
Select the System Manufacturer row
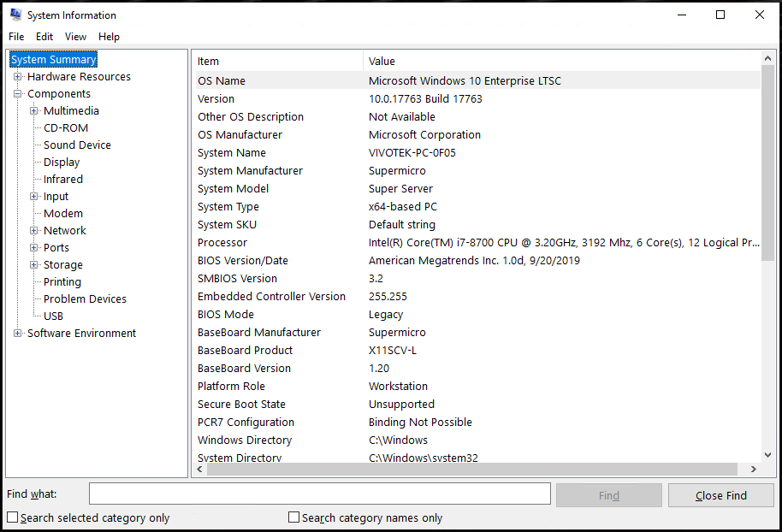pyautogui.click(x=477, y=170)
